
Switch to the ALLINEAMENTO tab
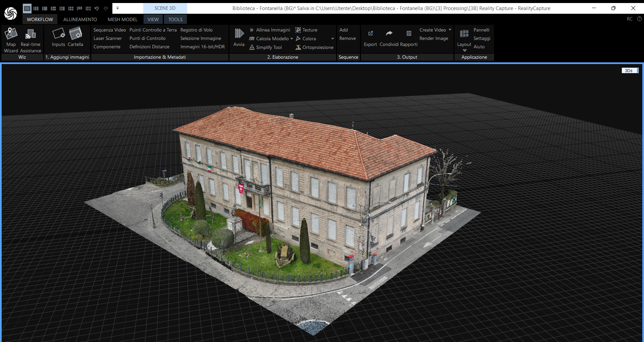[x=80, y=19]
